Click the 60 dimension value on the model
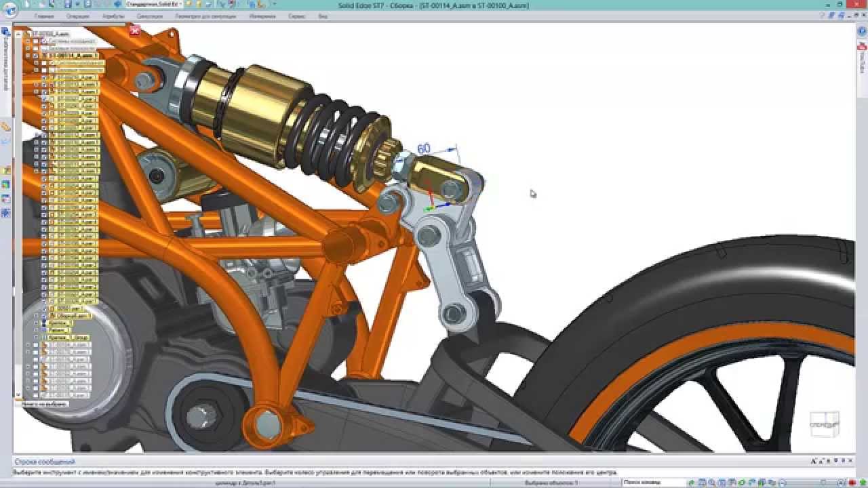Screen dimensions: 868x488 click(x=424, y=148)
